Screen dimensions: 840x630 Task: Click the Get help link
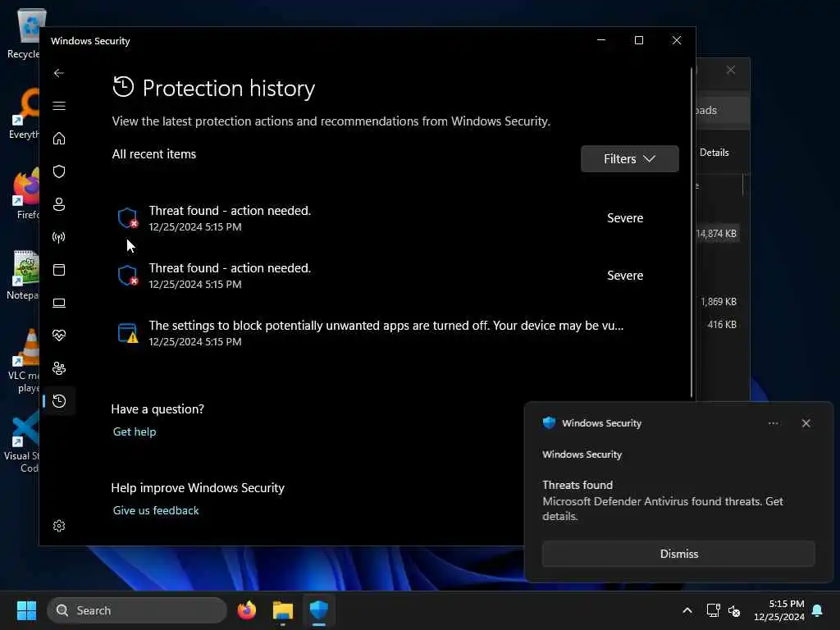135,431
